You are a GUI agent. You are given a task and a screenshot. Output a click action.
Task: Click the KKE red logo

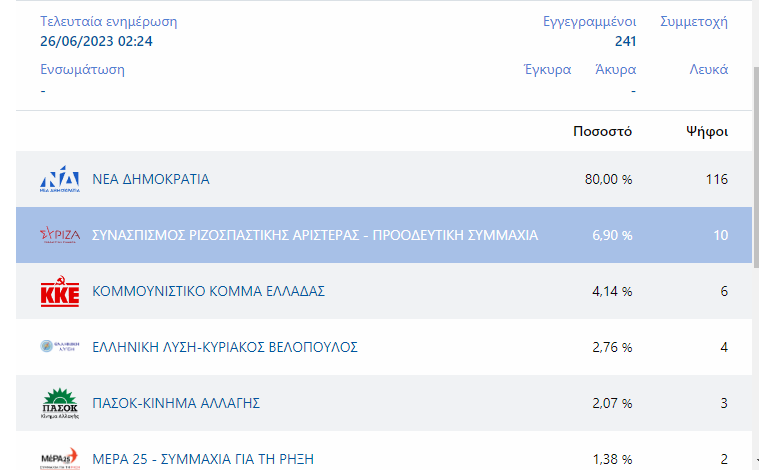coord(60,291)
